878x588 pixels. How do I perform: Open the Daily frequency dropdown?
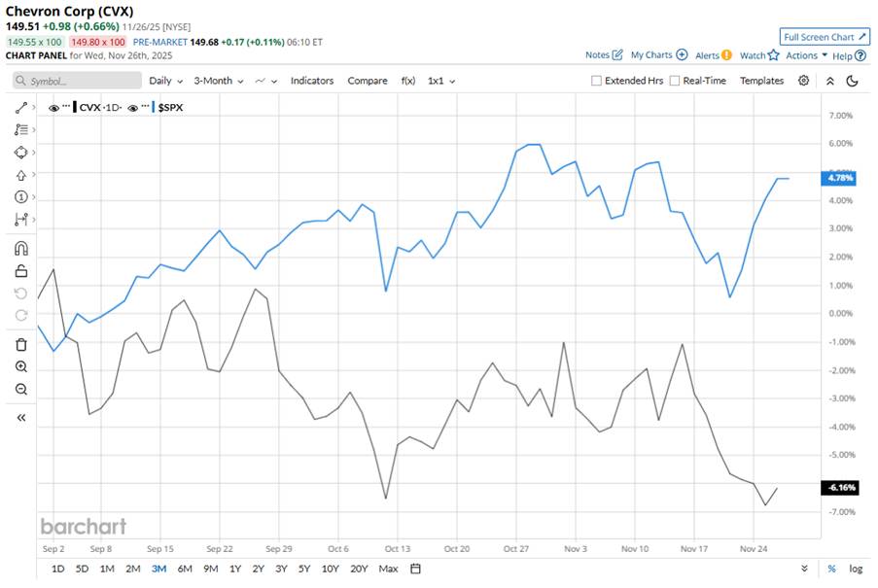tap(164, 81)
